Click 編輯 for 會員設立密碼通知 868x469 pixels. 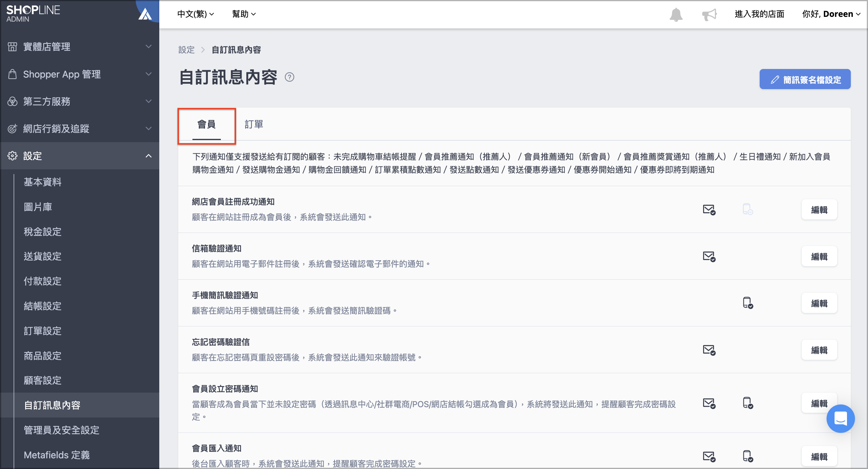pos(819,403)
